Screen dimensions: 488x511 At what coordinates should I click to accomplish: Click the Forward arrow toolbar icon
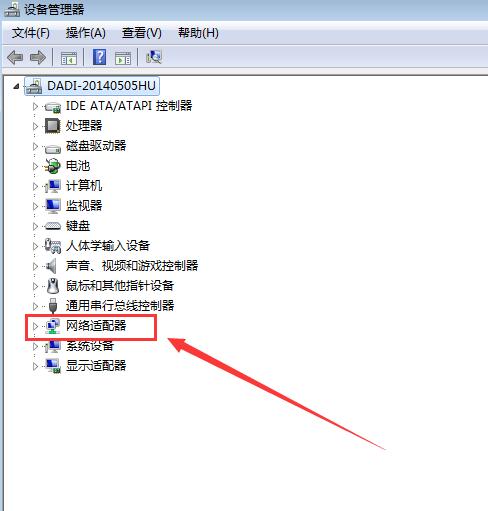pyautogui.click(x=38, y=57)
